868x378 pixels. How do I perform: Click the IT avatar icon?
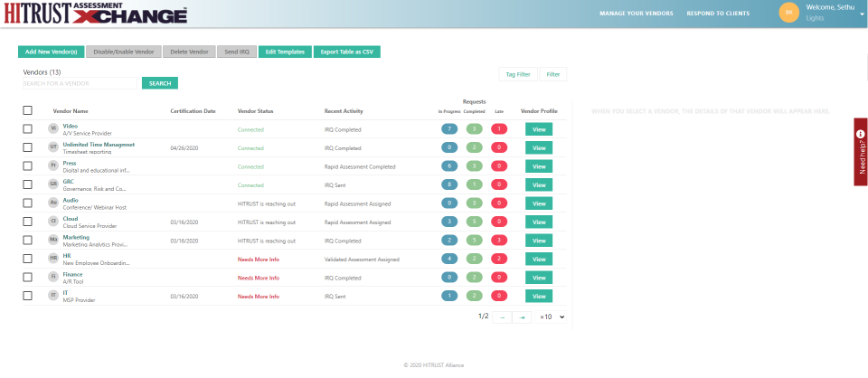53,296
